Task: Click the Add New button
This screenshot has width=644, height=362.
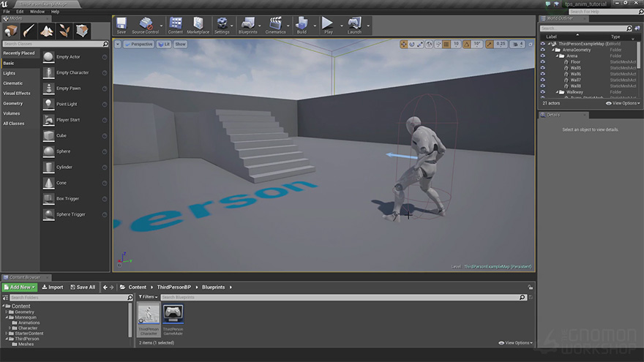Action: (19, 287)
